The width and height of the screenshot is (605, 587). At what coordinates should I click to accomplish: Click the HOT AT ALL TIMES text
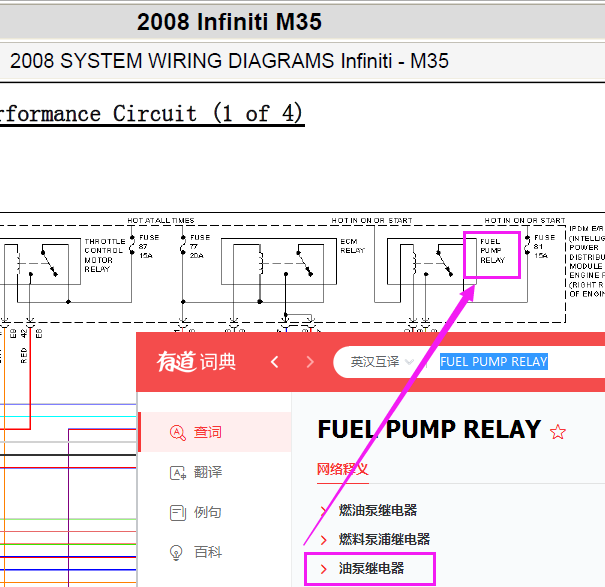click(161, 220)
